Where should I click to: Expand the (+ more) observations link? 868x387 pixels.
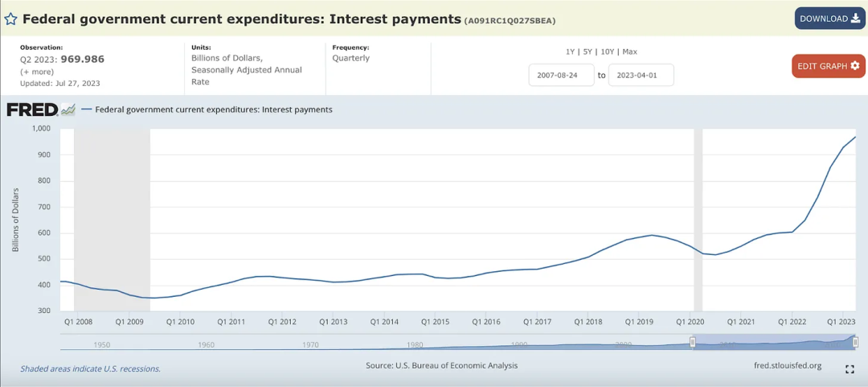37,72
